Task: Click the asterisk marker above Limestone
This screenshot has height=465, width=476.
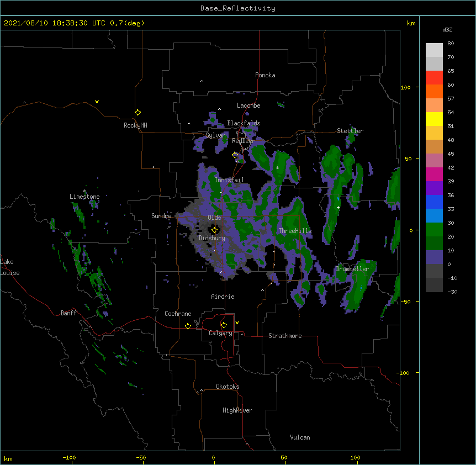Action: pos(84,191)
